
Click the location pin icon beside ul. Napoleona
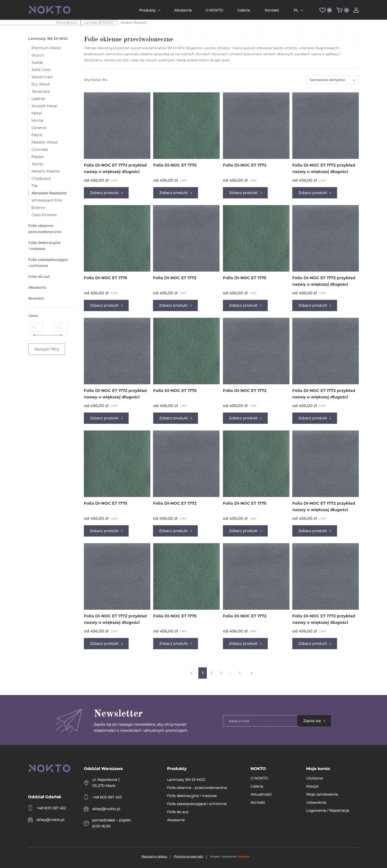[86, 782]
